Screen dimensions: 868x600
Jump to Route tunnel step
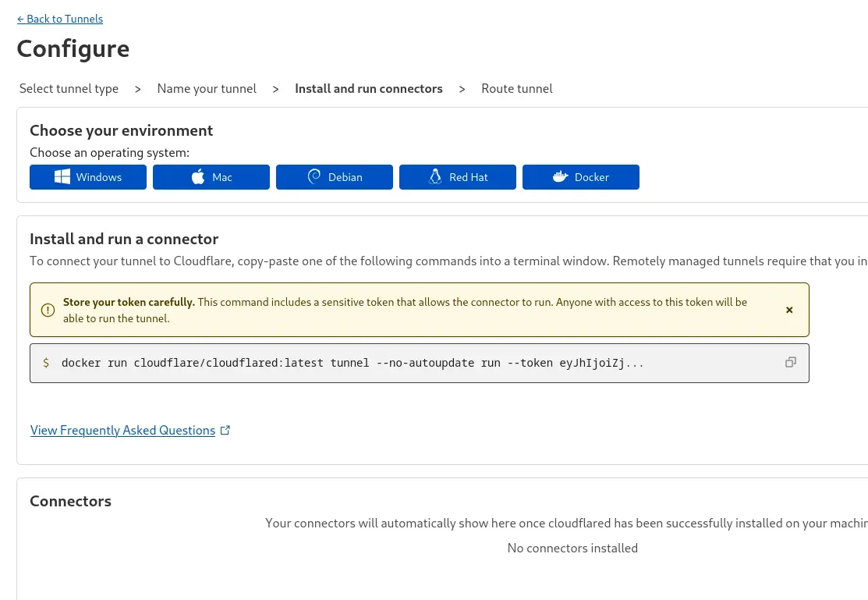click(x=517, y=89)
